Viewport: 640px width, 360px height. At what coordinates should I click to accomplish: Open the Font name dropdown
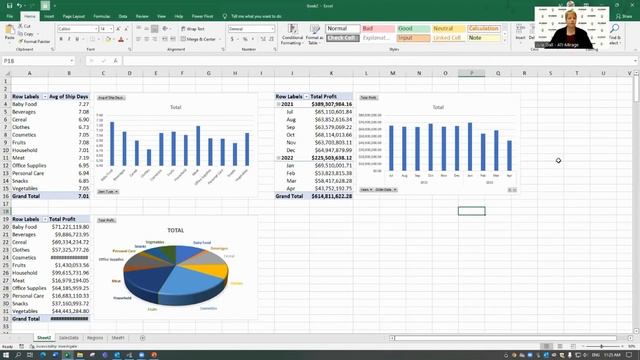click(96, 29)
